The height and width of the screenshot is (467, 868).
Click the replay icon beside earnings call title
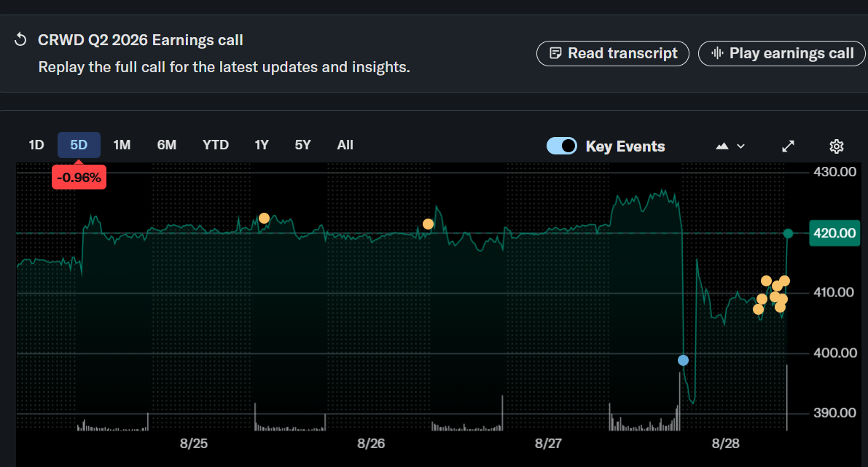pyautogui.click(x=20, y=40)
